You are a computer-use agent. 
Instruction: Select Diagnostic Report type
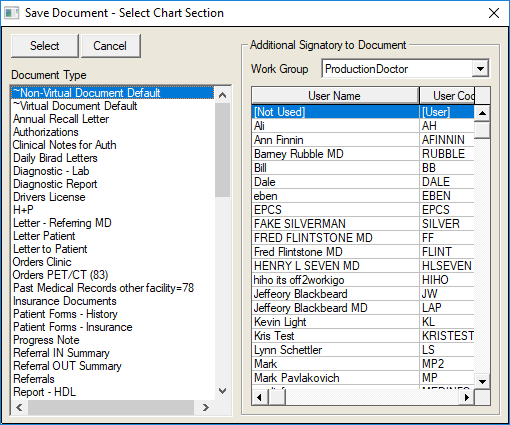(x=113, y=184)
